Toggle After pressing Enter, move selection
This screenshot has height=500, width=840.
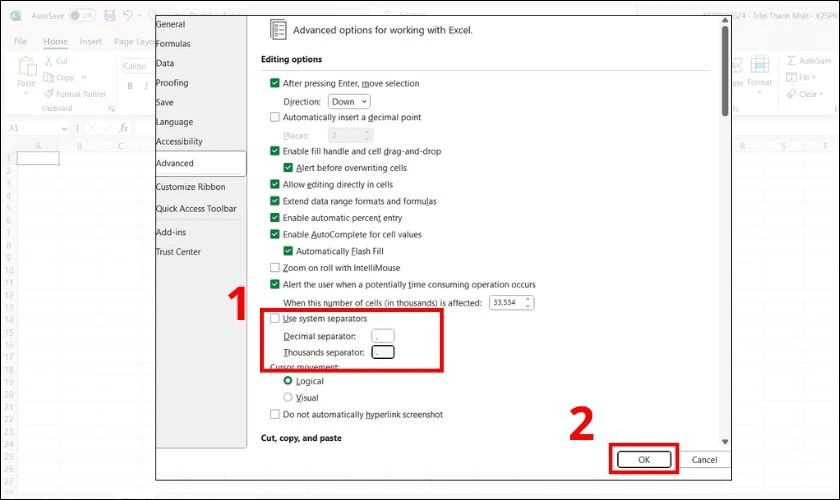click(x=275, y=83)
